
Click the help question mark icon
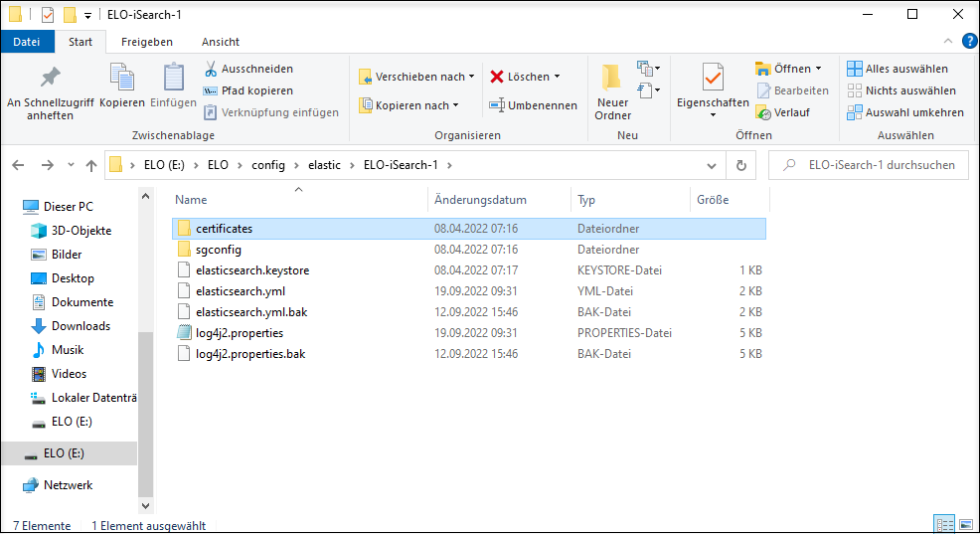(969, 42)
